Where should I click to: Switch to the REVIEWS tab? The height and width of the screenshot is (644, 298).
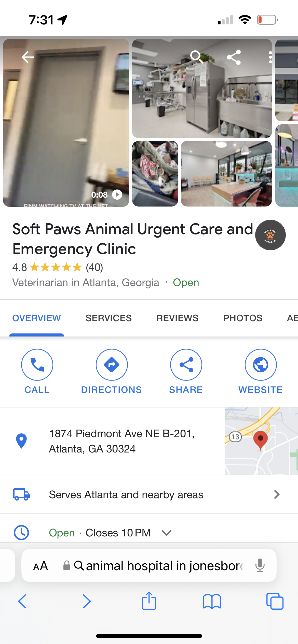(x=178, y=318)
